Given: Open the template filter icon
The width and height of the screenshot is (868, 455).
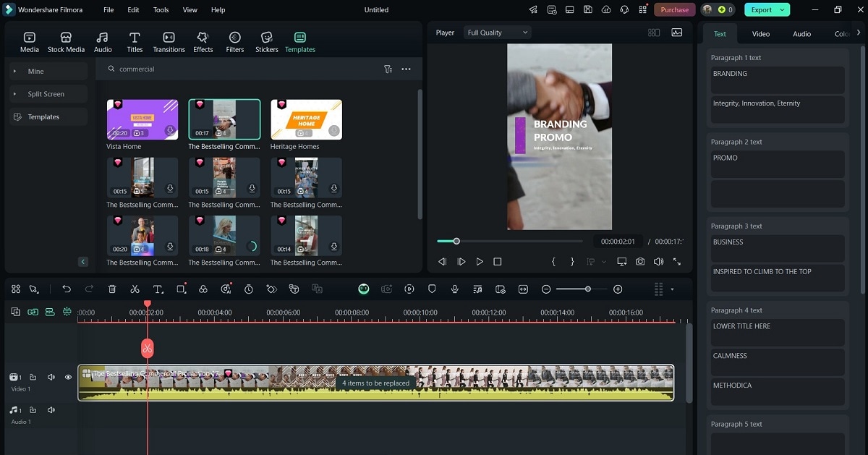Looking at the screenshot, I should click(388, 69).
